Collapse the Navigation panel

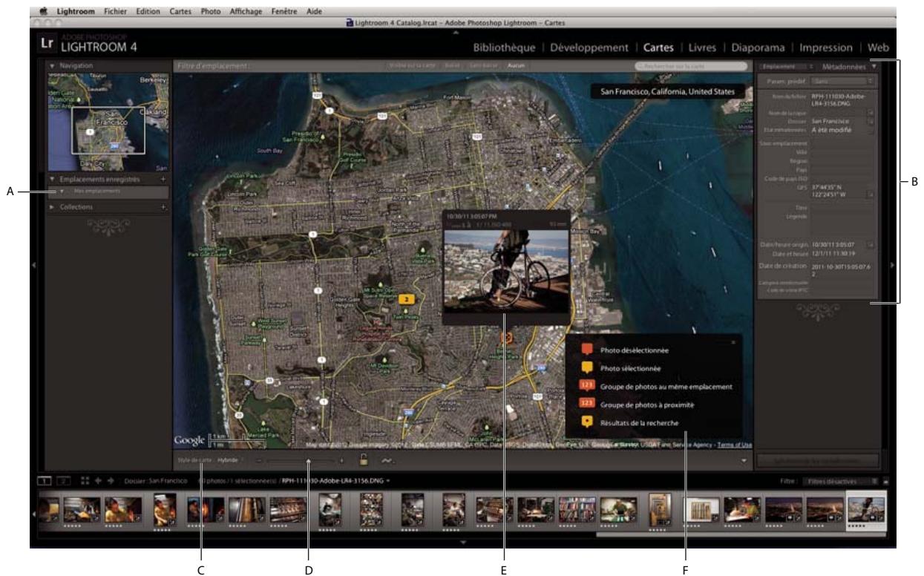click(53, 66)
